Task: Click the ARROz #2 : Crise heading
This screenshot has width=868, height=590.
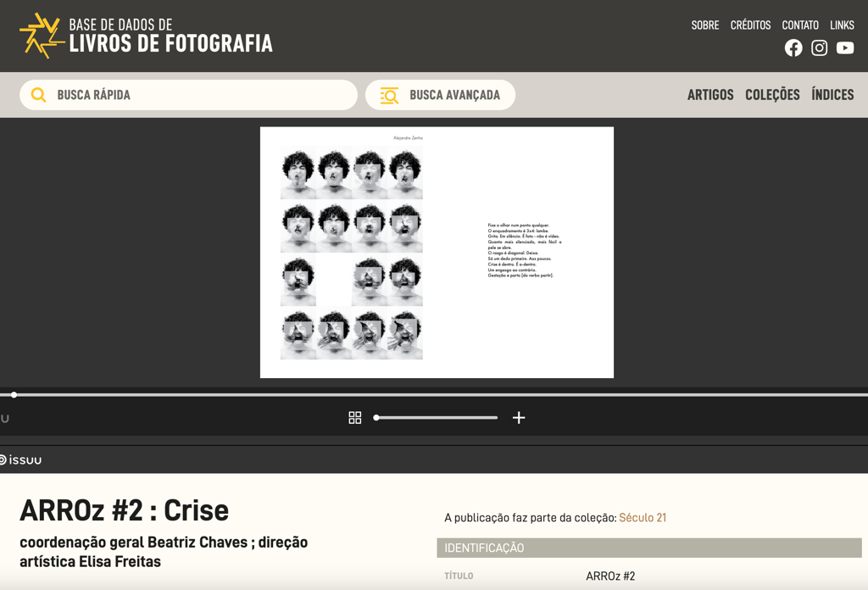Action: (124, 510)
